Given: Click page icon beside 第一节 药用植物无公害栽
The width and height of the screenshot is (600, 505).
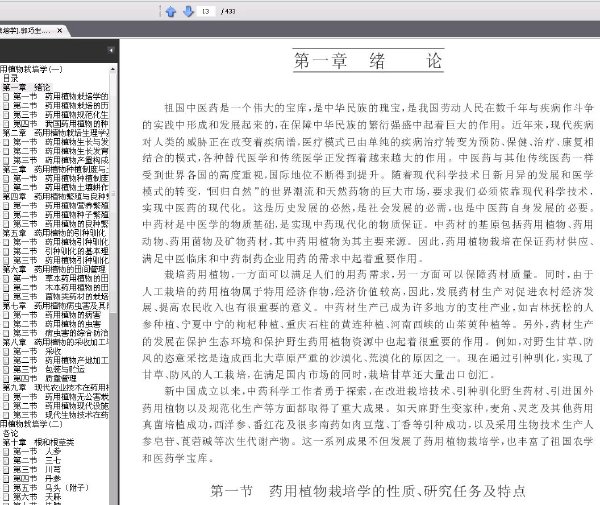Looking at the screenshot, I should 6,397.
